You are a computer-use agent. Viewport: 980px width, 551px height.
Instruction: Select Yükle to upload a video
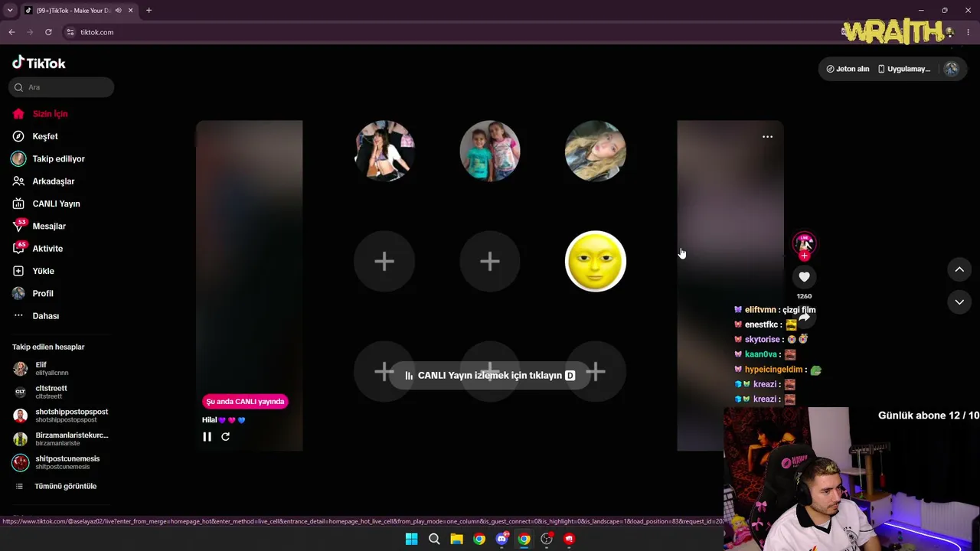(x=43, y=271)
